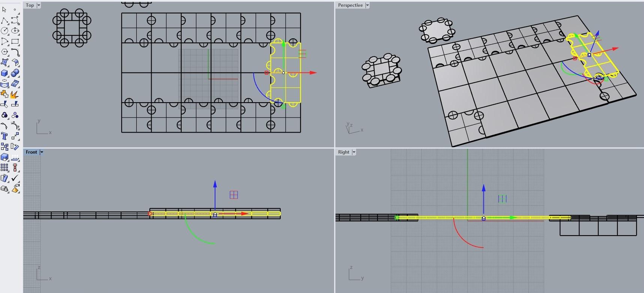
Task: Select the arrow pointer selection tool
Action: (5, 9)
